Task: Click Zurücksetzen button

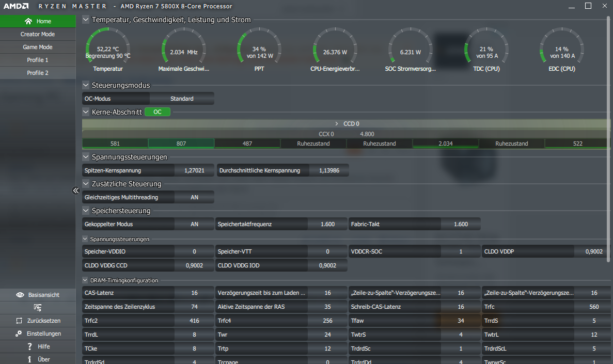Action: (38, 321)
